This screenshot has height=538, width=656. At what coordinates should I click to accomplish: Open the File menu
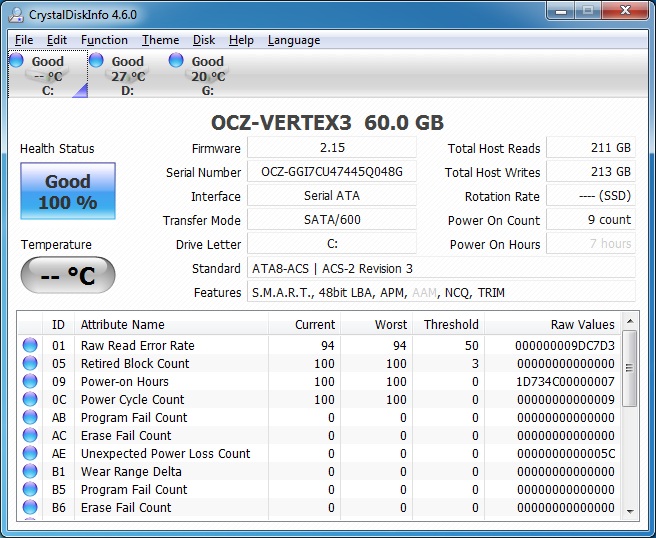click(24, 40)
